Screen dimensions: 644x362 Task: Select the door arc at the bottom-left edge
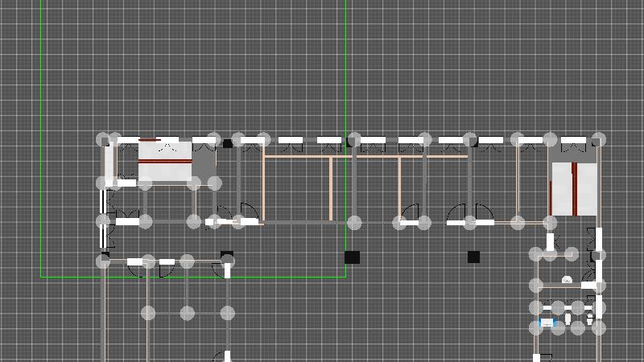217,356
